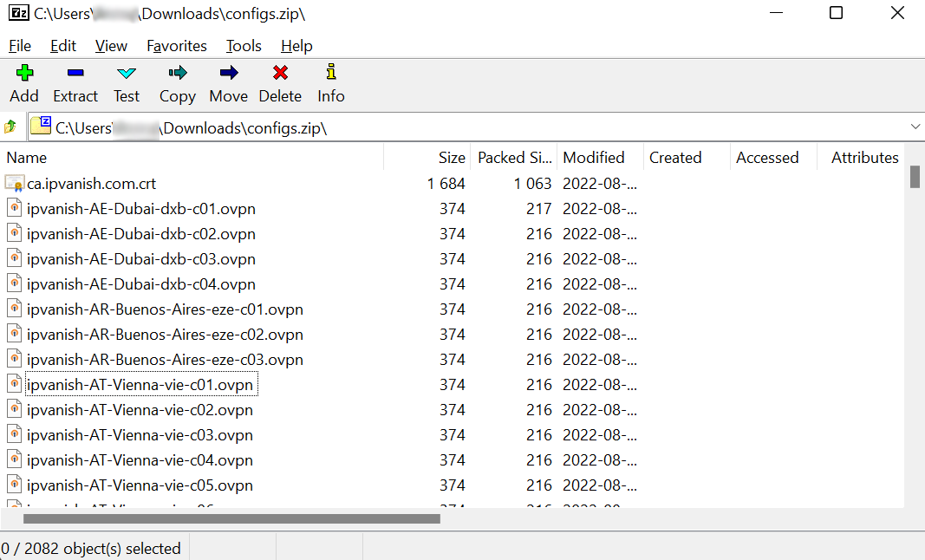Click into the archive path address field
The width and height of the screenshot is (925, 560).
pos(475,127)
